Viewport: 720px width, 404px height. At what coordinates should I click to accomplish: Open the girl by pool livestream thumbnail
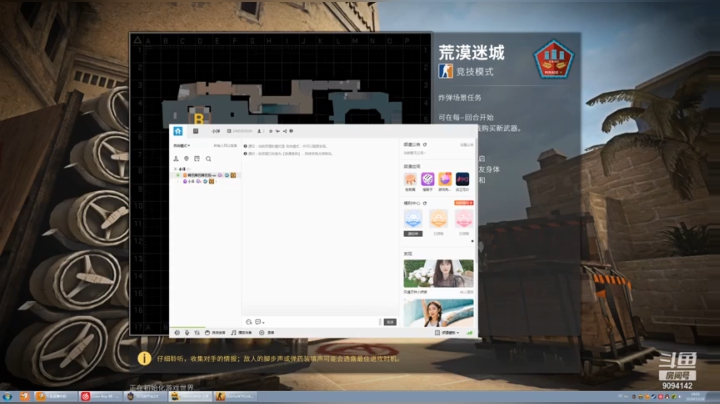click(439, 313)
